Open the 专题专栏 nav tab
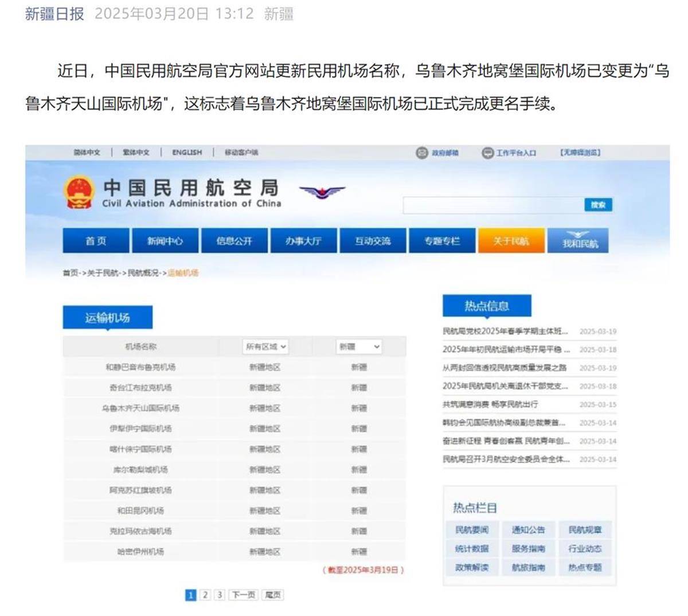 point(442,241)
